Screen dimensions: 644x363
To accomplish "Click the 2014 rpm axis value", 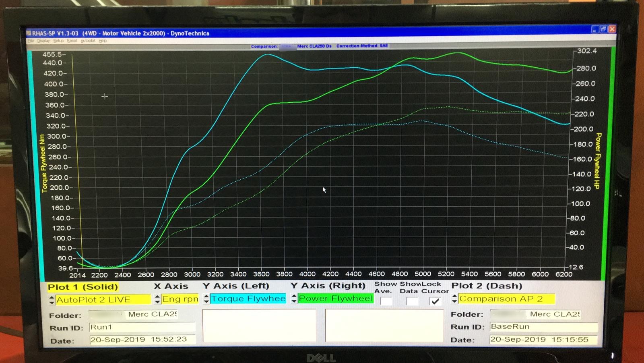I will click(x=77, y=275).
